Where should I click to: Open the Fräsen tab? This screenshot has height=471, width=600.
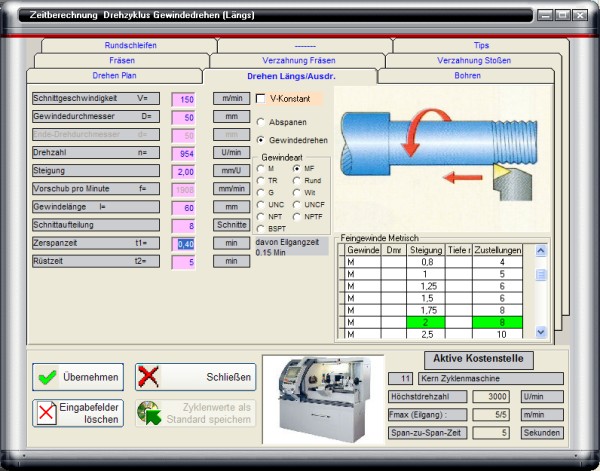122,60
